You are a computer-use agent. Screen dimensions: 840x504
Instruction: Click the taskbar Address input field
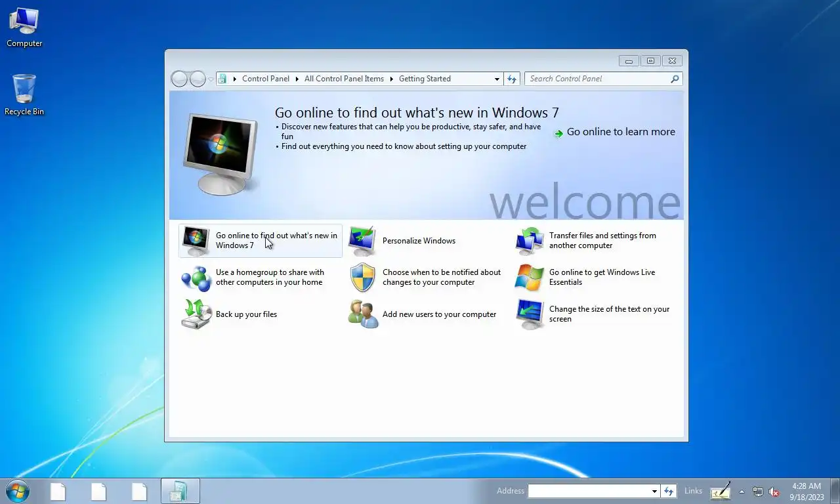589,491
